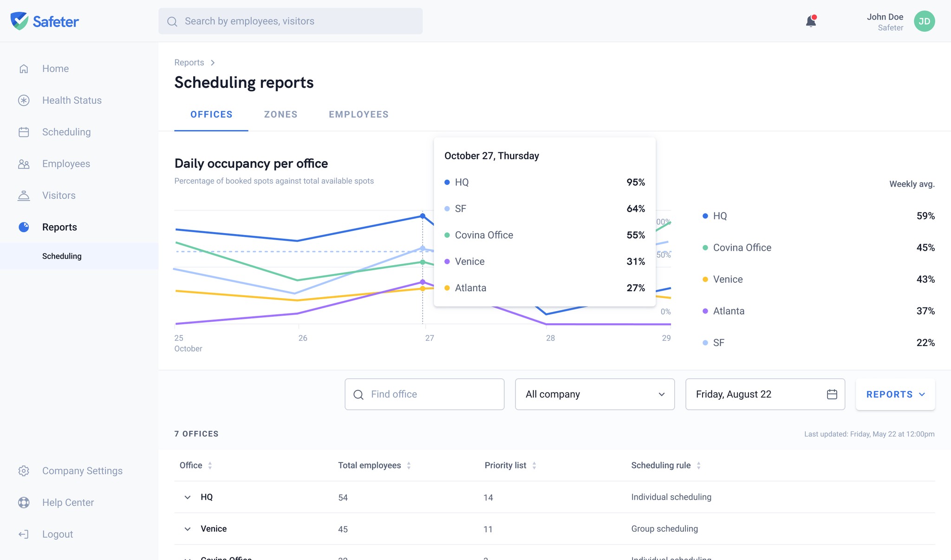The width and height of the screenshot is (951, 560).
Task: Sort by Total employees column
Action: coord(374,465)
